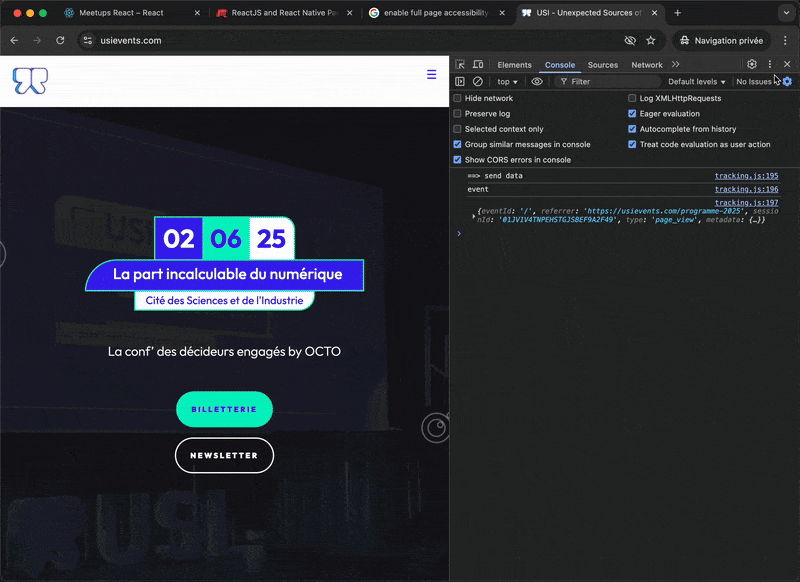Select the inspect element picker icon

coord(460,65)
